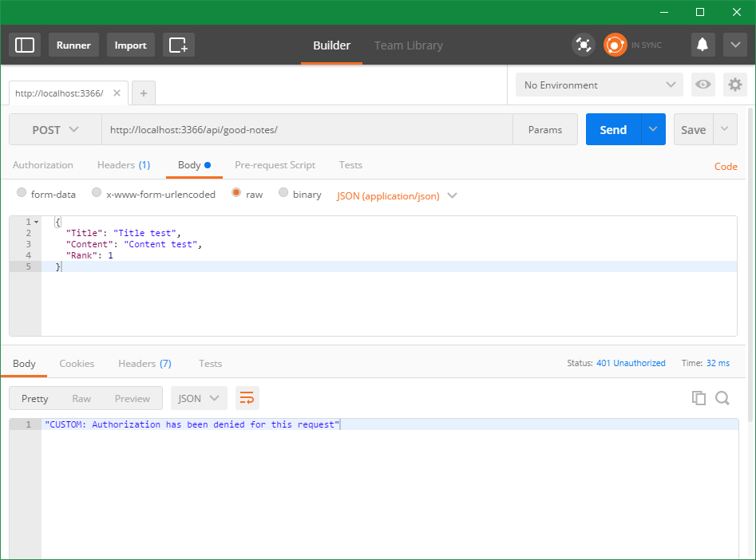Screen dimensions: 756x560
Task: Open the Pre-request Script tab
Action: 275,165
